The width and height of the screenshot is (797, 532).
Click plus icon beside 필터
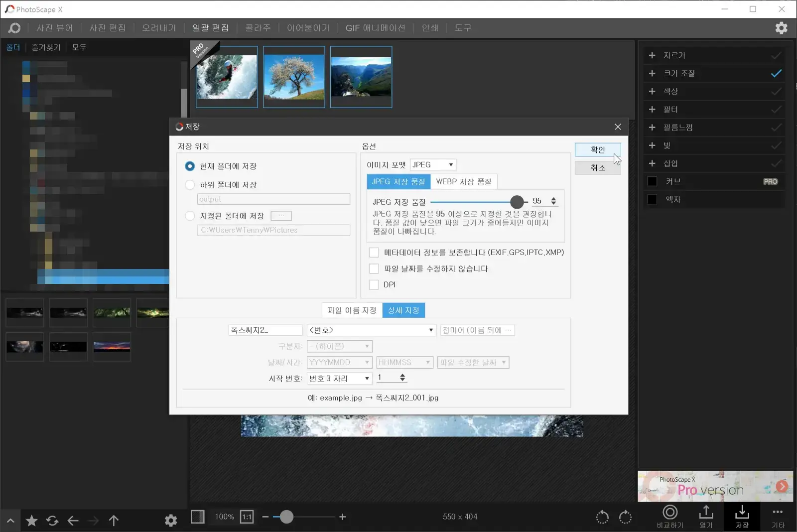click(x=652, y=109)
